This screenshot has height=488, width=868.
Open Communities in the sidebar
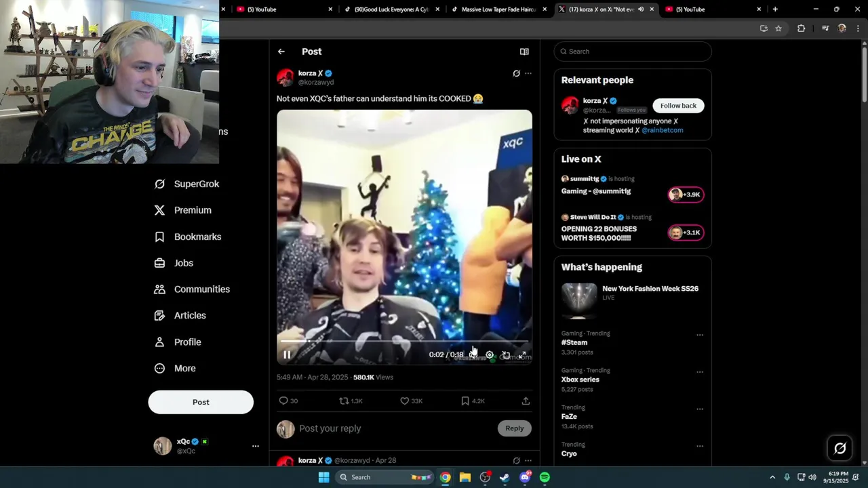point(192,289)
